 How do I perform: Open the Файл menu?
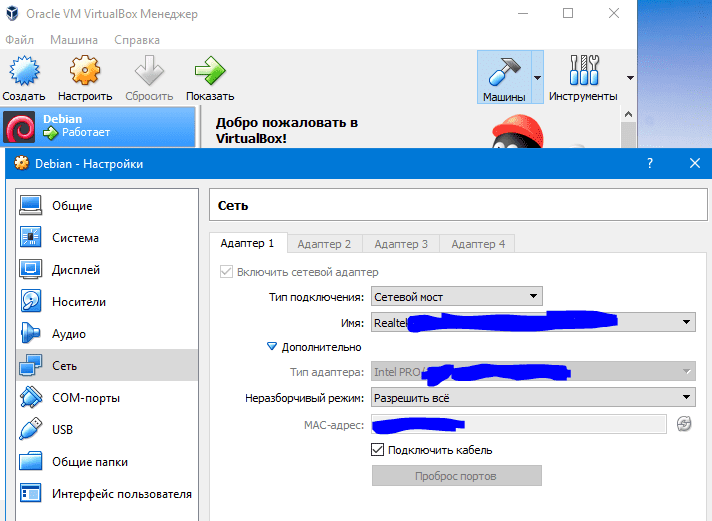coord(19,40)
